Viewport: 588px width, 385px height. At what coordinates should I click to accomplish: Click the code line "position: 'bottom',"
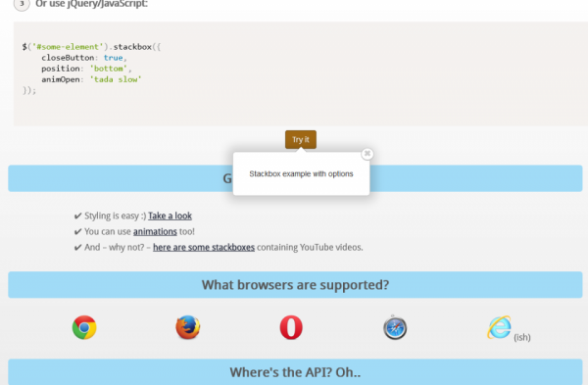[x=86, y=69]
